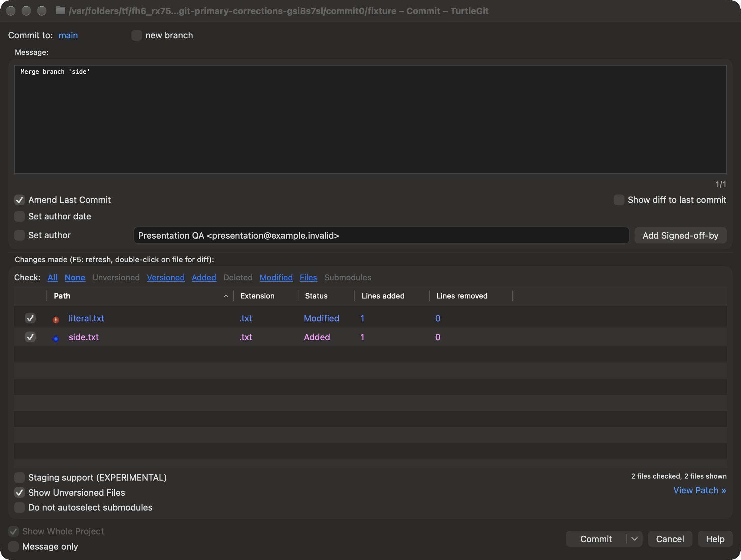Check Modified files link
Viewport: 741px width, 560px height.
(x=276, y=277)
